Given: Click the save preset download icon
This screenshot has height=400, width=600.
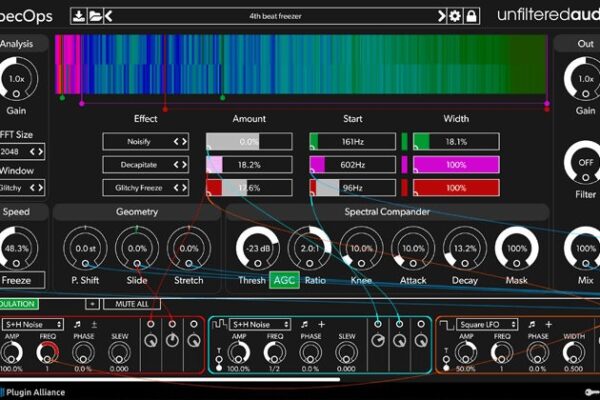Looking at the screenshot, I should tap(78, 16).
